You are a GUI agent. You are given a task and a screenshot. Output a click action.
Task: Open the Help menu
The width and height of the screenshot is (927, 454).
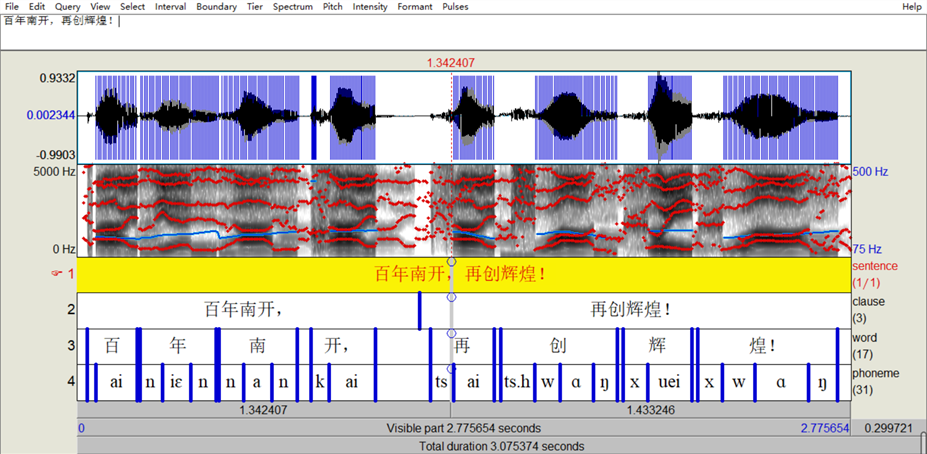click(911, 7)
